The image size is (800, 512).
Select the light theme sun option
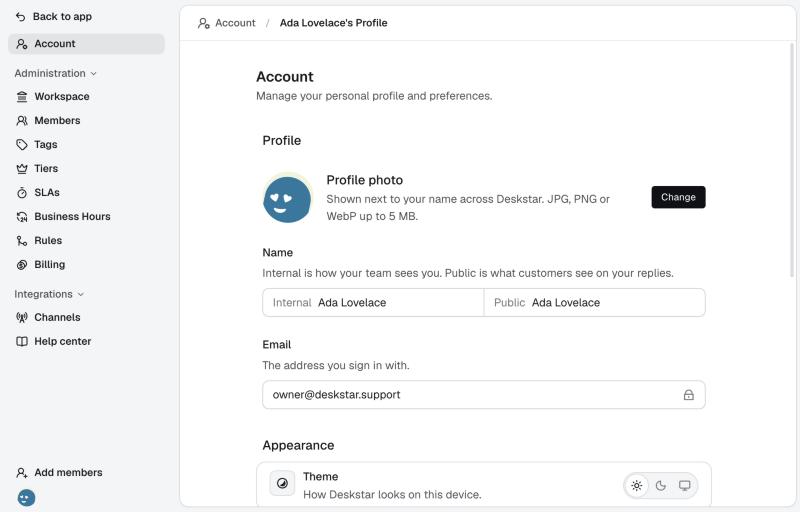(x=636, y=485)
